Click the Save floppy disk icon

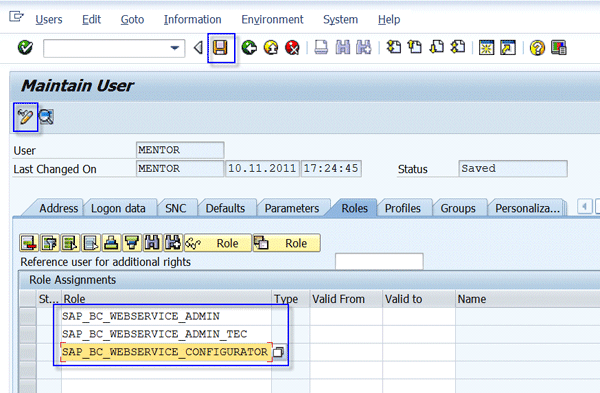tap(220, 48)
